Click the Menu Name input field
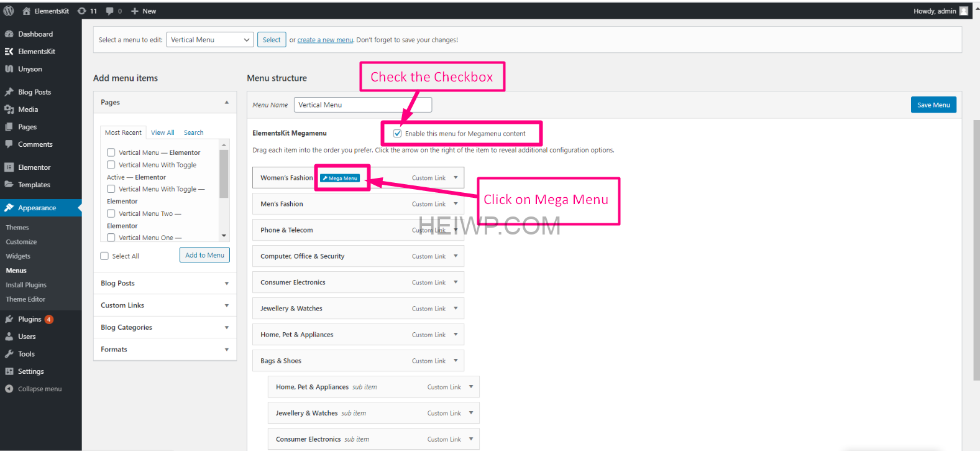 (x=363, y=105)
